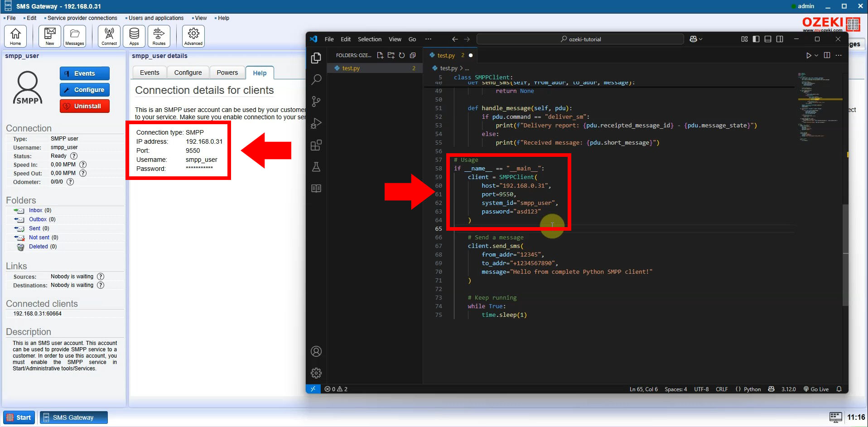
Task: Open Advanced toolbar icon in SMS Gateway
Action: pos(193,36)
